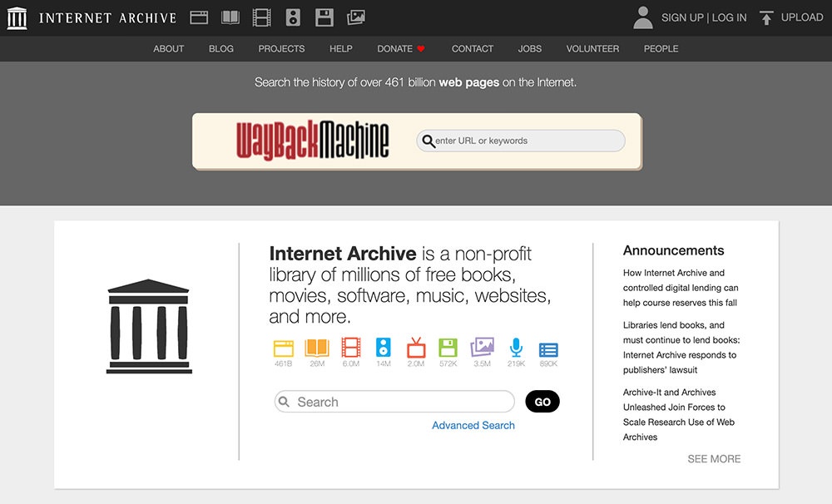Screen dimensions: 832x504
Task: Open the audio speaker icon in top bar
Action: (x=293, y=17)
